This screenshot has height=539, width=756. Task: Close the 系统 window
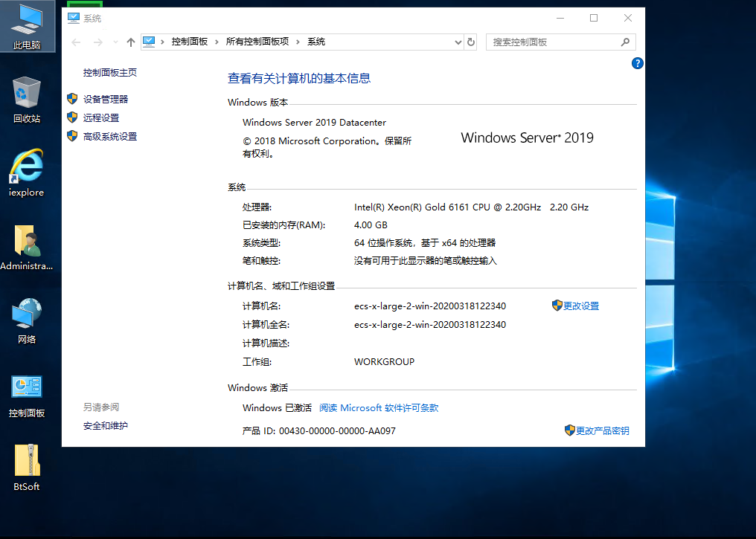click(x=628, y=19)
